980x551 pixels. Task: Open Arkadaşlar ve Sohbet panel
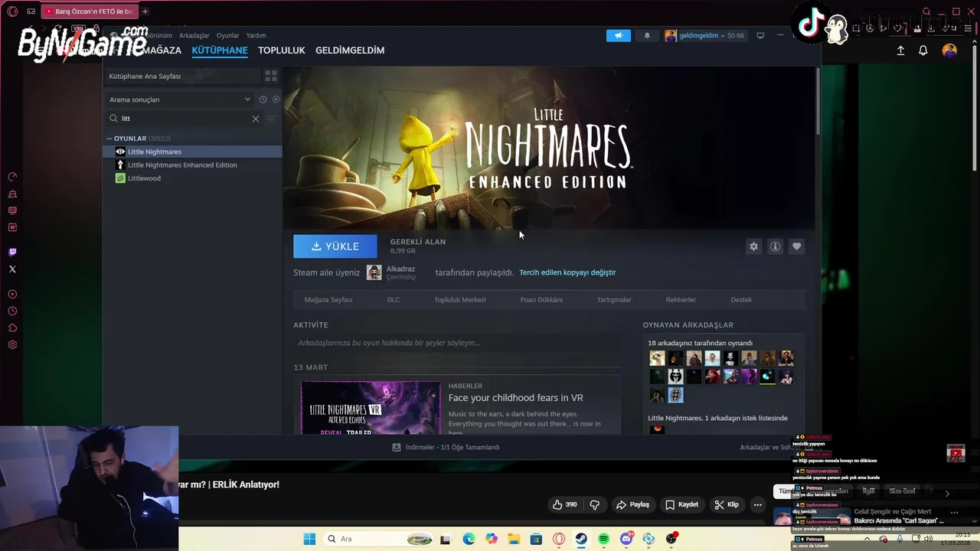pos(770,447)
